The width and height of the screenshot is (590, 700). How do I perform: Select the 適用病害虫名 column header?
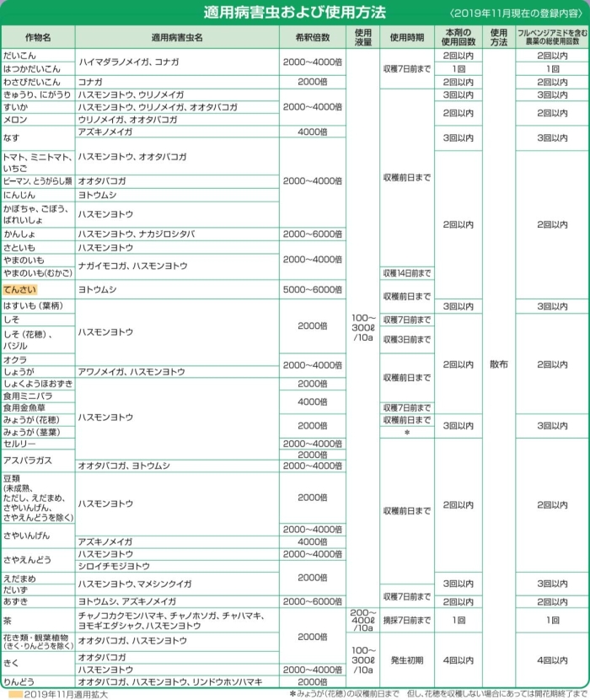(x=177, y=37)
